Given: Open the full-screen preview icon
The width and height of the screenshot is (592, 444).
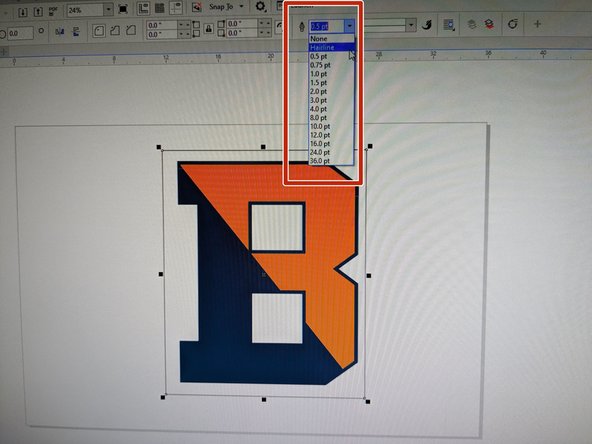Looking at the screenshot, I should (x=123, y=9).
